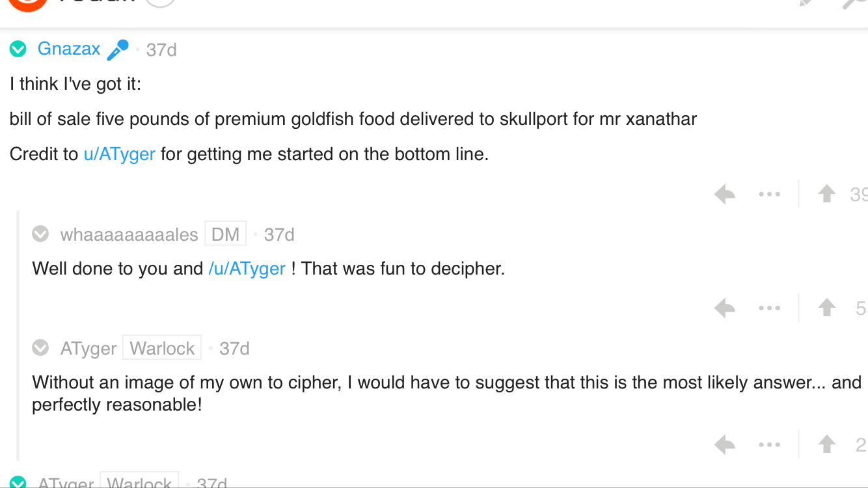The width and height of the screenshot is (868, 488).
Task: Collapse Gnazax's comment with the green chevron
Action: point(18,49)
